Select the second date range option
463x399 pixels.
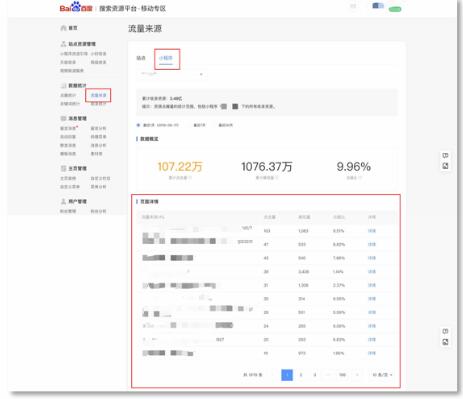tap(199, 125)
